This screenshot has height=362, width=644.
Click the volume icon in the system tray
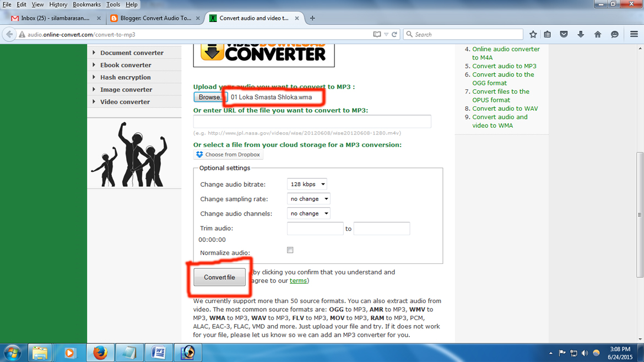[584, 353]
